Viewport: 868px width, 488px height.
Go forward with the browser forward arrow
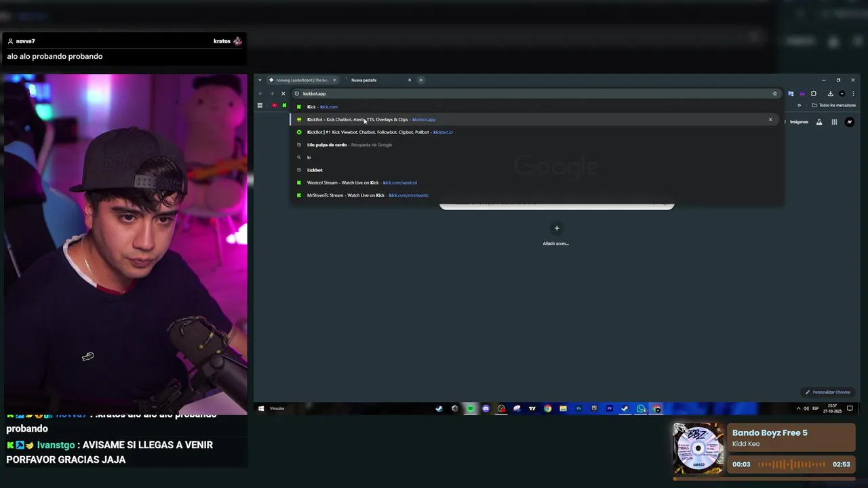tap(272, 94)
